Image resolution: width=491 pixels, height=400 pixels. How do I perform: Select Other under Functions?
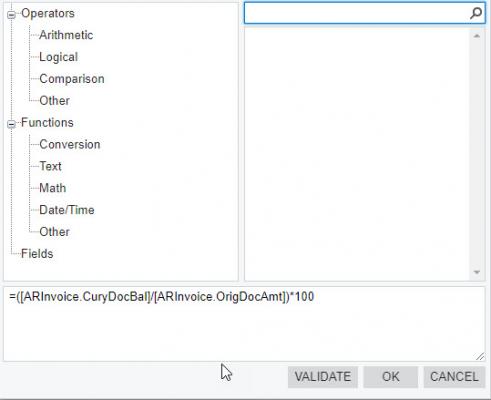[x=54, y=232]
